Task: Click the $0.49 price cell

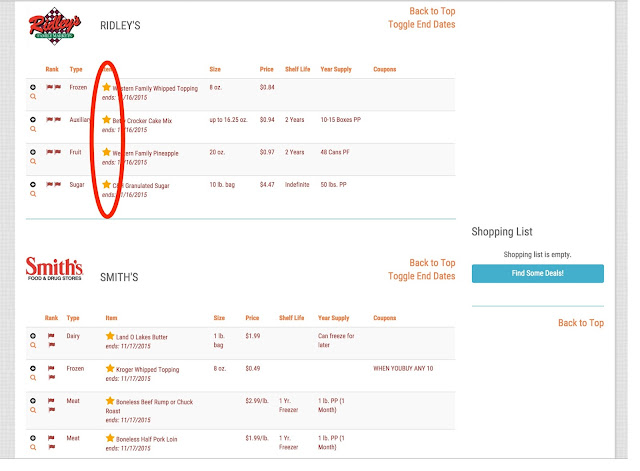Action: tap(253, 369)
